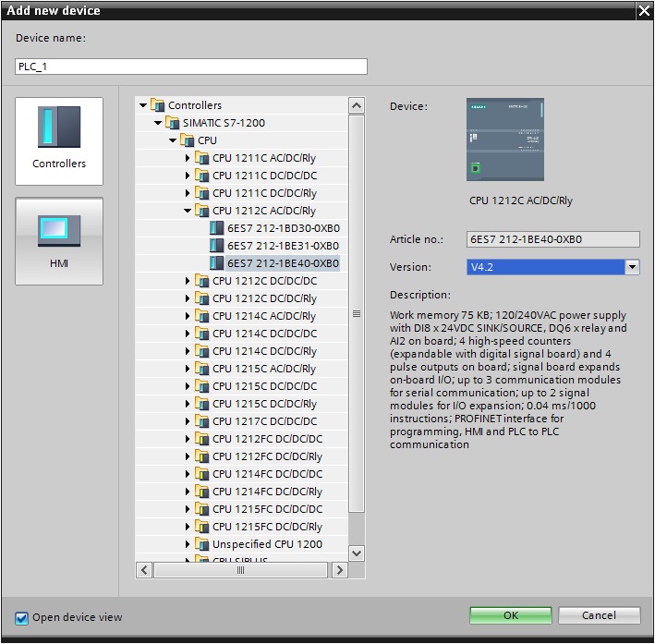Select 6ES7 212-1BE40-0XB0 tree item
Image resolution: width=655 pixels, height=644 pixels.
coord(283,263)
